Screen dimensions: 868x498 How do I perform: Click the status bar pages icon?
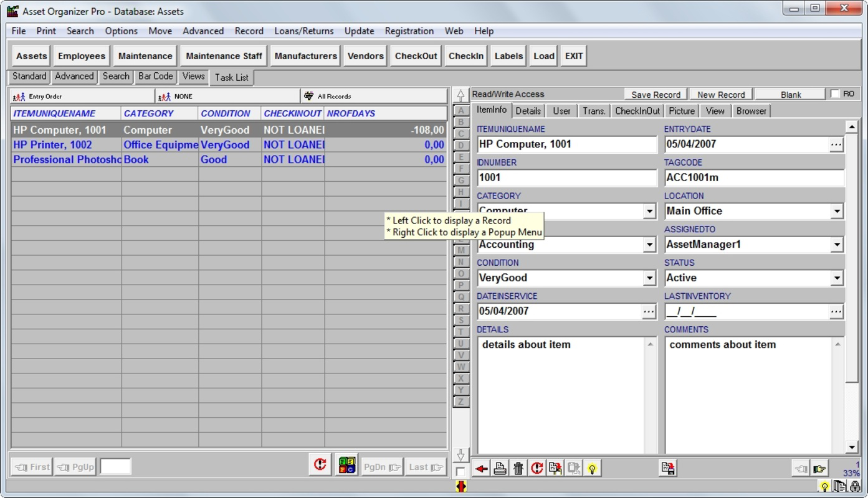[x=839, y=486]
